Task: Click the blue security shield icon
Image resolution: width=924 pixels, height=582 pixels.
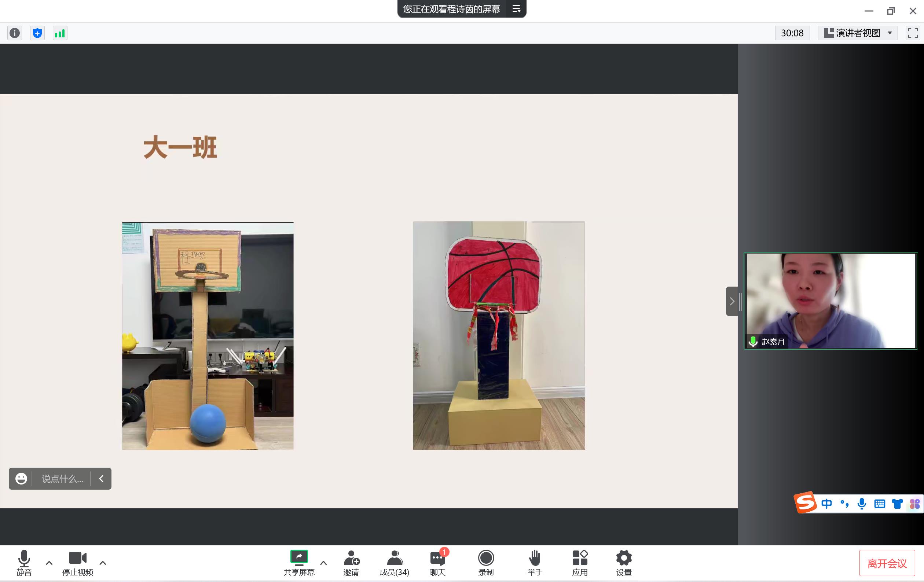Action: [37, 33]
